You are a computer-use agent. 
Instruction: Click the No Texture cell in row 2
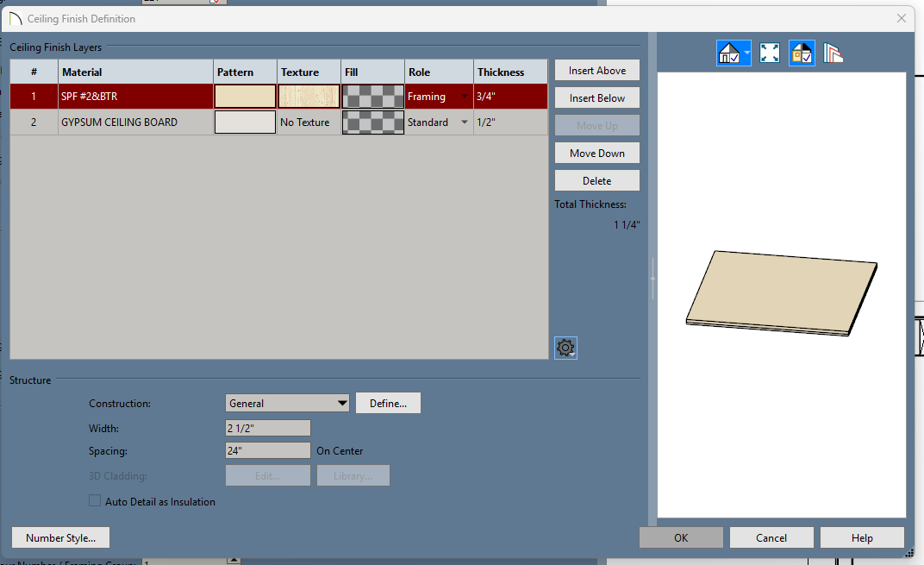point(309,122)
